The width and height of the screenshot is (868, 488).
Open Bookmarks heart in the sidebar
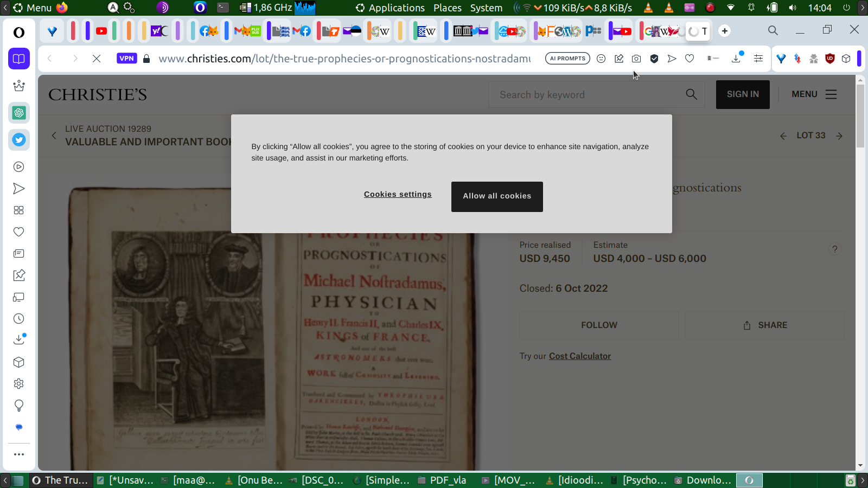coord(19,232)
